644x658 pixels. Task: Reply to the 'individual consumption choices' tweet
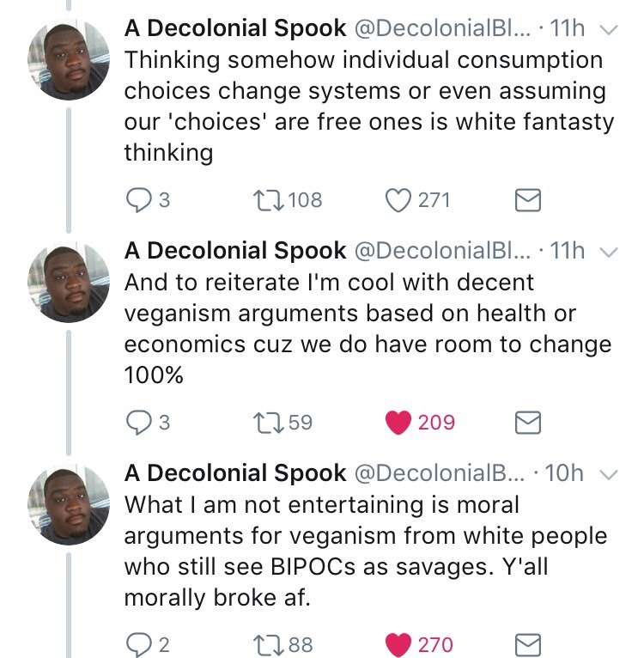coord(138,200)
